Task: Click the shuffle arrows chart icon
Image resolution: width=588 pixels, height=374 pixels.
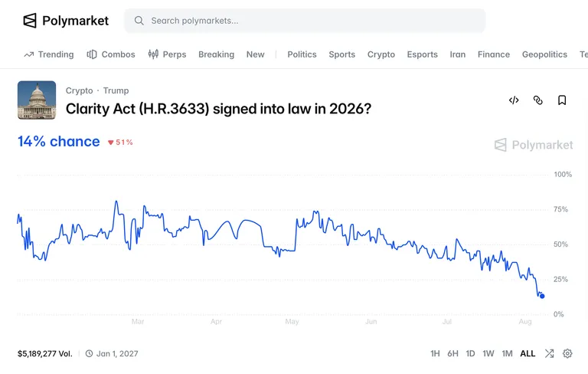Action: pyautogui.click(x=550, y=353)
